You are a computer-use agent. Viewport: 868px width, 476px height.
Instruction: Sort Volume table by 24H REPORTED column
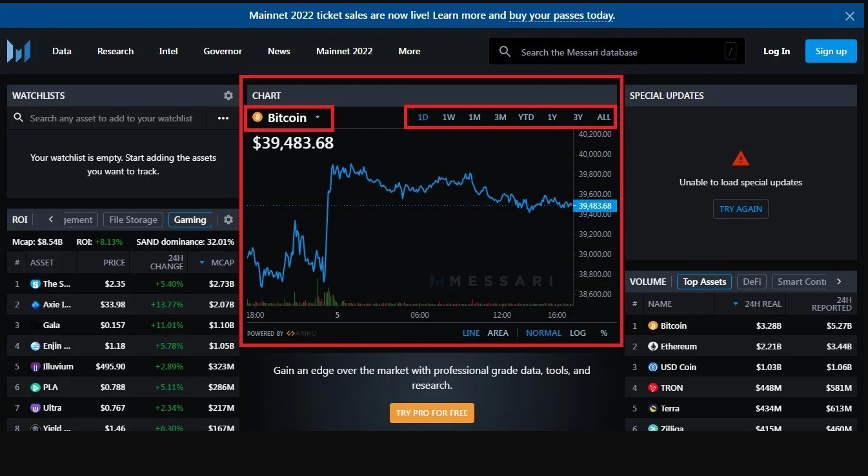point(832,304)
